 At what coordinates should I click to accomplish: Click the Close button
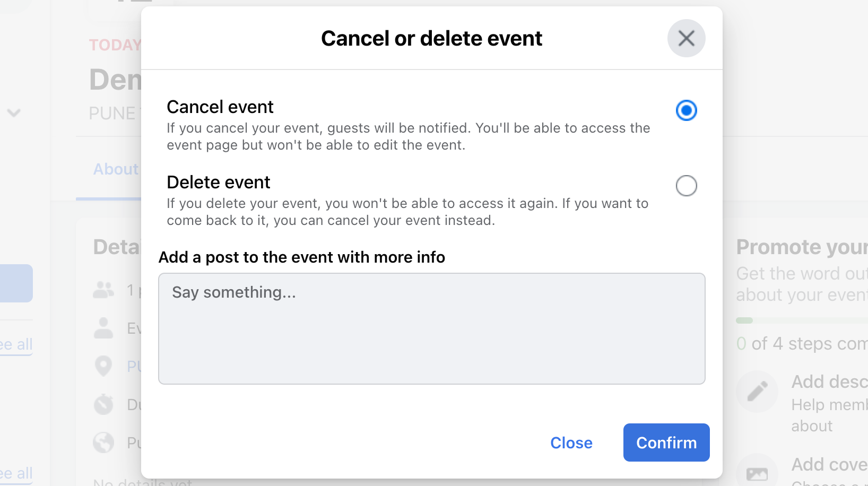tap(571, 442)
